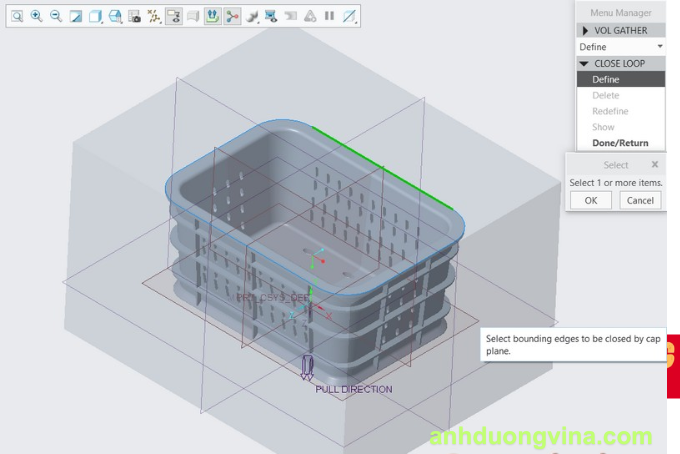680x454 pixels.
Task: Click the Zoom In magnifier icon
Action: click(x=36, y=16)
